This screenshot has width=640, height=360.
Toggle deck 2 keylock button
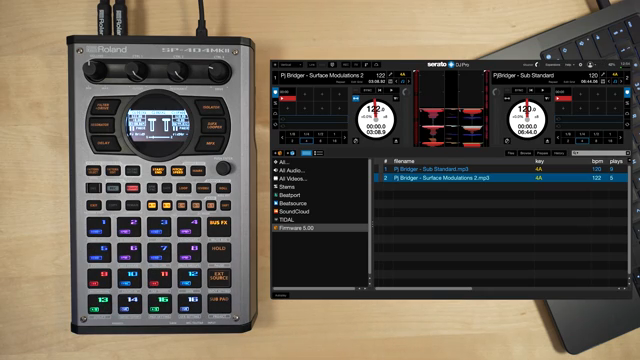(x=507, y=98)
